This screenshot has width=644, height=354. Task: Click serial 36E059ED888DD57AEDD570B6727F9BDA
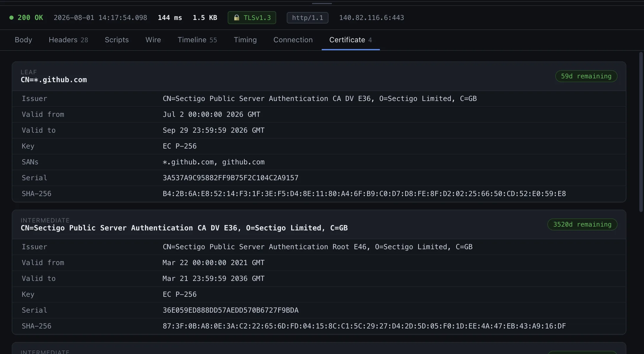point(231,310)
